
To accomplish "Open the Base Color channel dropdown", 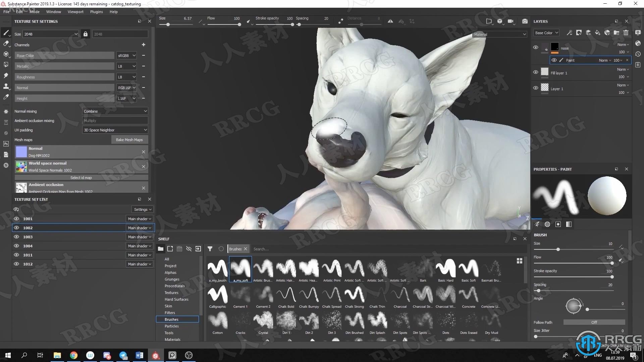I will (126, 55).
